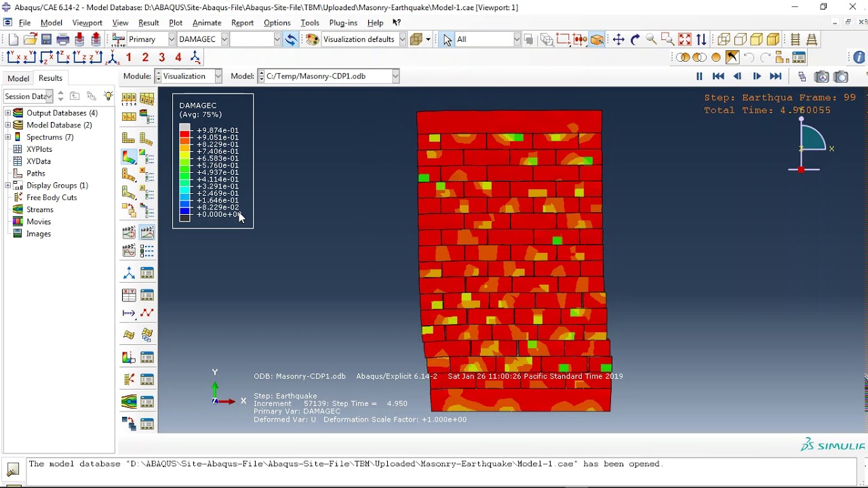Apply the shaded render style
Screen dimensions: 868x488
[773, 39]
